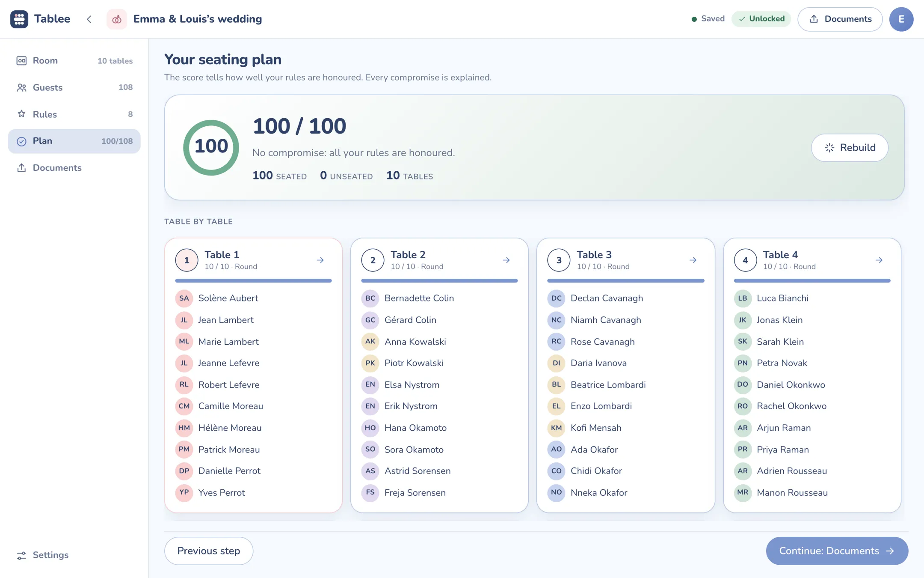The height and width of the screenshot is (578, 924).
Task: Select guest Beatrice Lombardi
Action: pos(625,384)
